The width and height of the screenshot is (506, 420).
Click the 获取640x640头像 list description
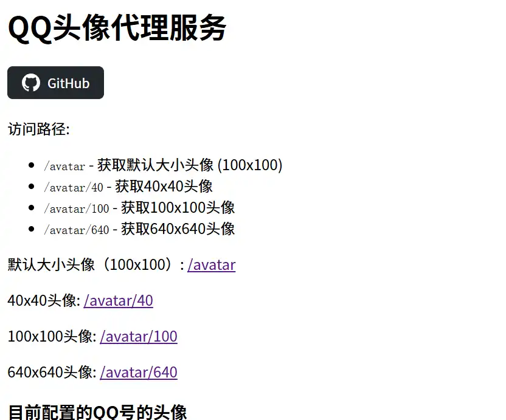tap(178, 229)
